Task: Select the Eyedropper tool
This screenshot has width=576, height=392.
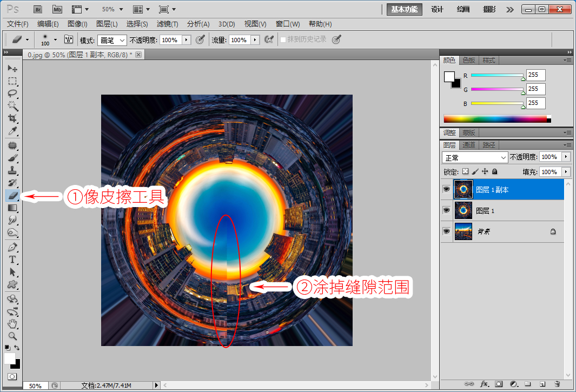Action: tap(12, 131)
